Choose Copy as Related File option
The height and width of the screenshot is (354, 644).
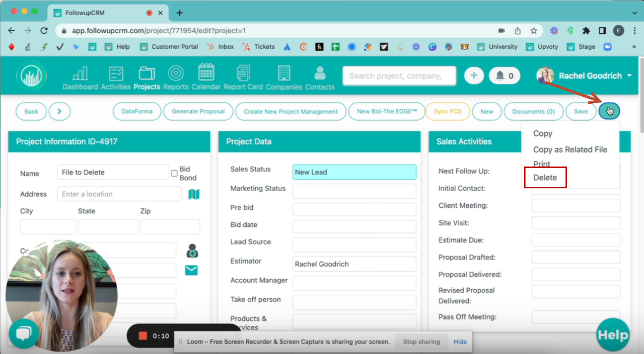[x=570, y=150]
